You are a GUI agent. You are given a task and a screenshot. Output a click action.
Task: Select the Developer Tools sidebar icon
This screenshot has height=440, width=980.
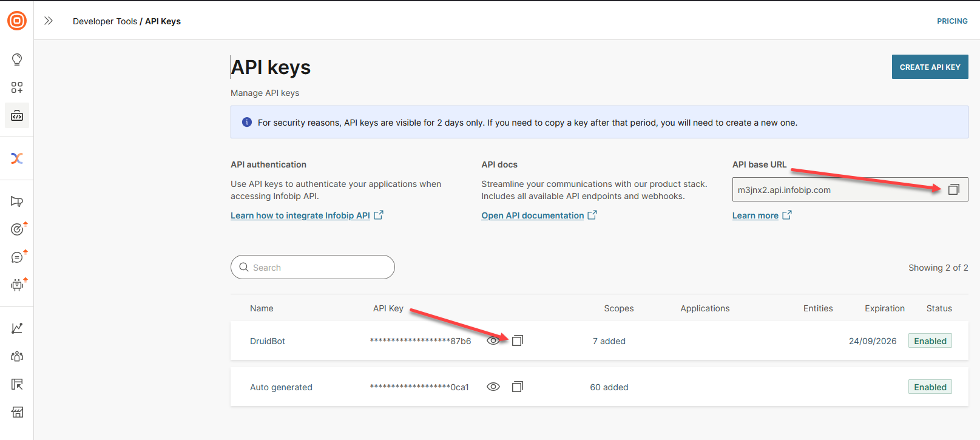tap(17, 115)
